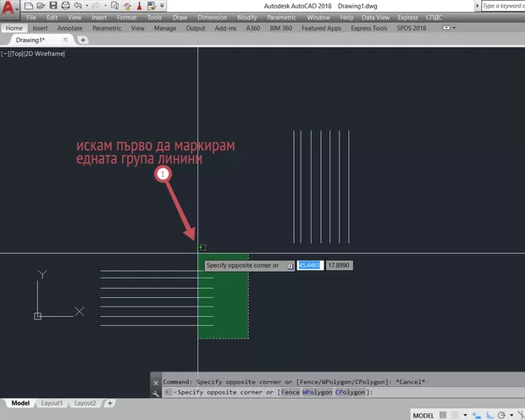The width and height of the screenshot is (525, 420).
Task: Click the Match Properties icon in quick access
Action: tap(127, 6)
